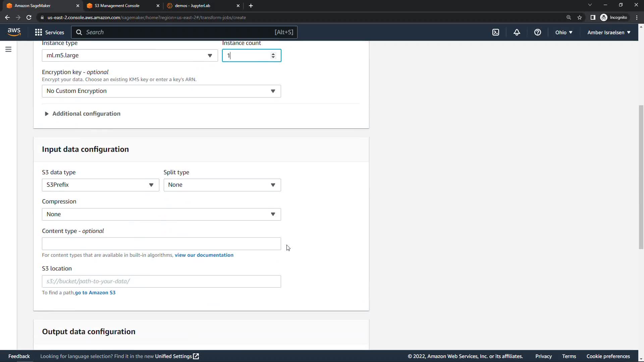
Task: Open AWS CloudShell icon
Action: click(x=495, y=32)
